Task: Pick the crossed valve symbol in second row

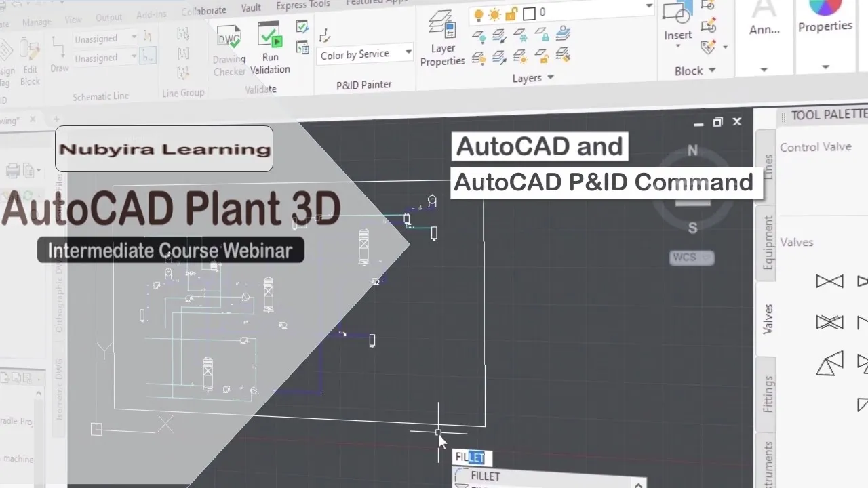Action: [x=829, y=322]
